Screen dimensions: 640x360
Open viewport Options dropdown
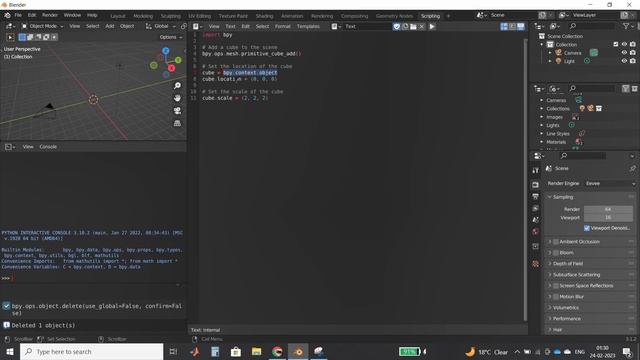tap(171, 37)
